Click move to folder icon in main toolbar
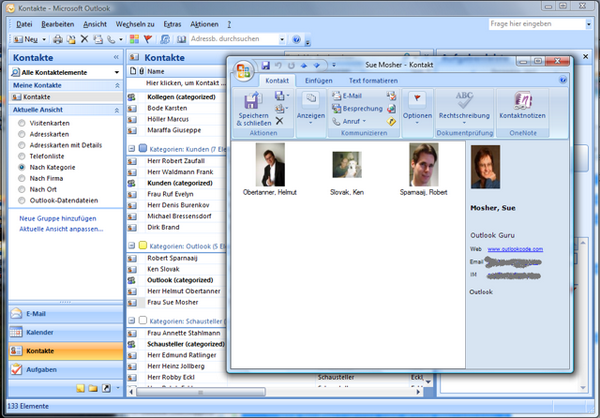This screenshot has width=600, height=418. point(71,39)
